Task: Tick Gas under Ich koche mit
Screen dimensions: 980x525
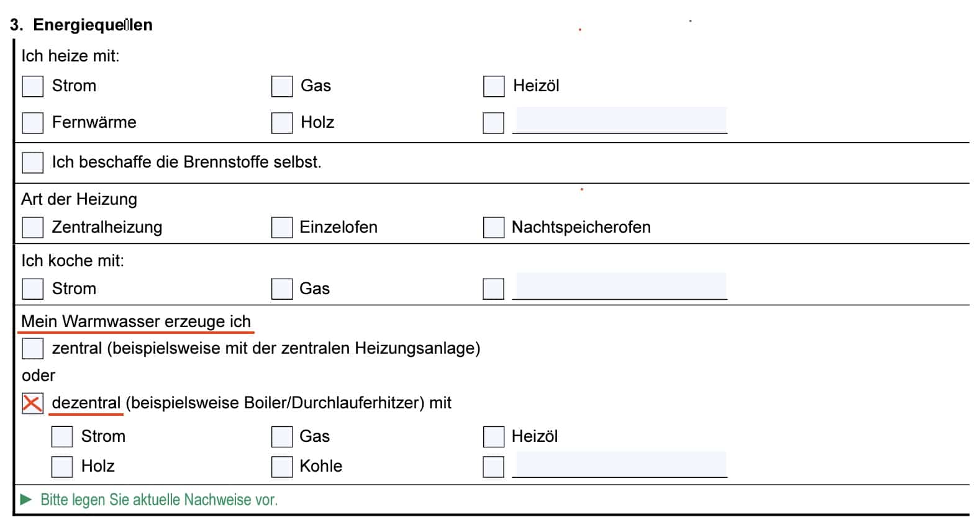Action: pyautogui.click(x=282, y=289)
